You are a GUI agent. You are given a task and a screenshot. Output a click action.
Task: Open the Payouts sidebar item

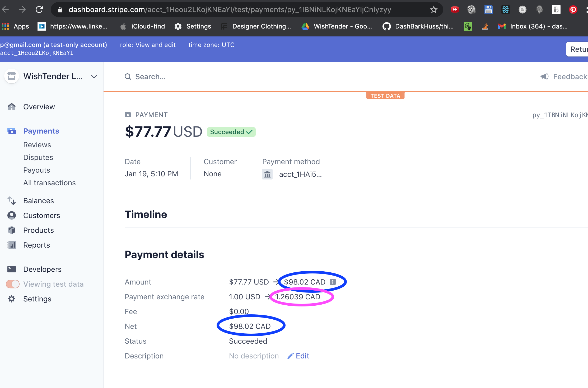pyautogui.click(x=37, y=170)
